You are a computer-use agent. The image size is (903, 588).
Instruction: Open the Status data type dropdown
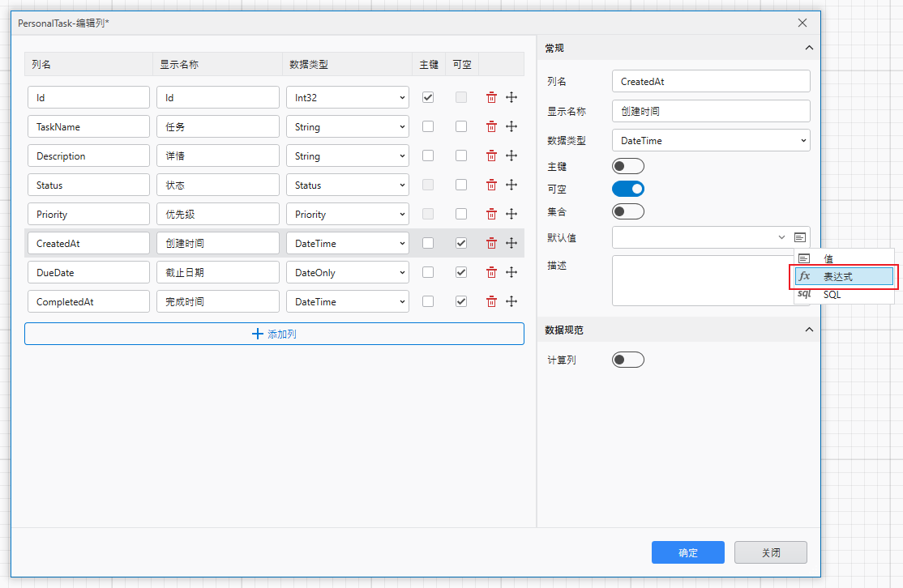347,185
